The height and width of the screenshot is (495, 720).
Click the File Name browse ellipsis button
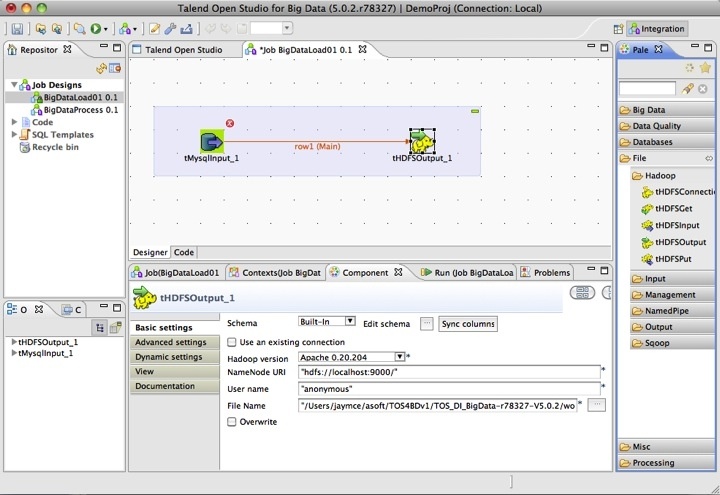(x=596, y=405)
